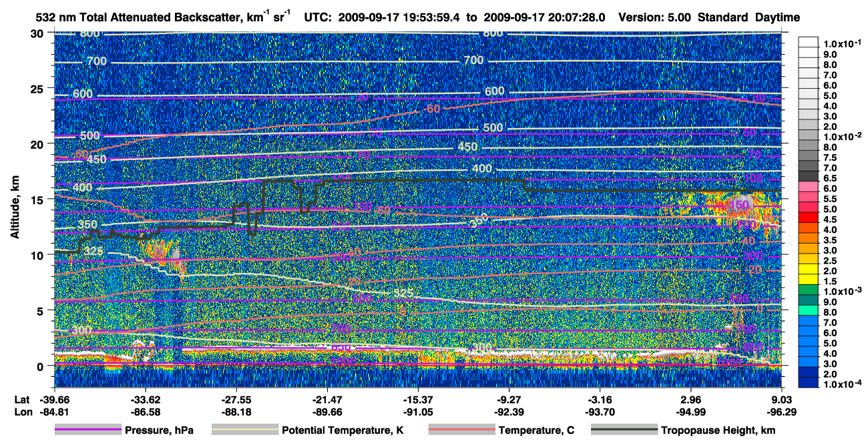Click the latitude value '9.03'
Viewport: 868px width, 445px height.
click(781, 400)
